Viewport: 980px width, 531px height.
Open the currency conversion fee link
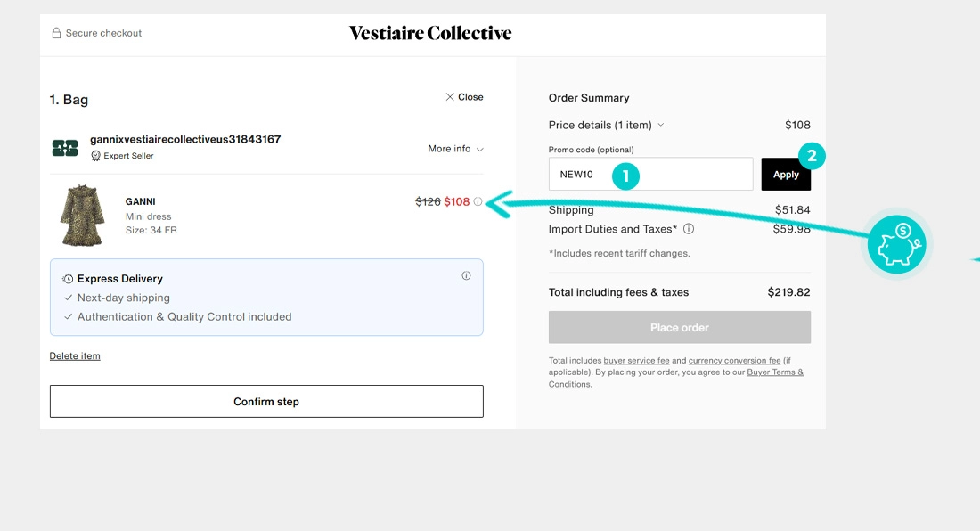click(x=734, y=361)
